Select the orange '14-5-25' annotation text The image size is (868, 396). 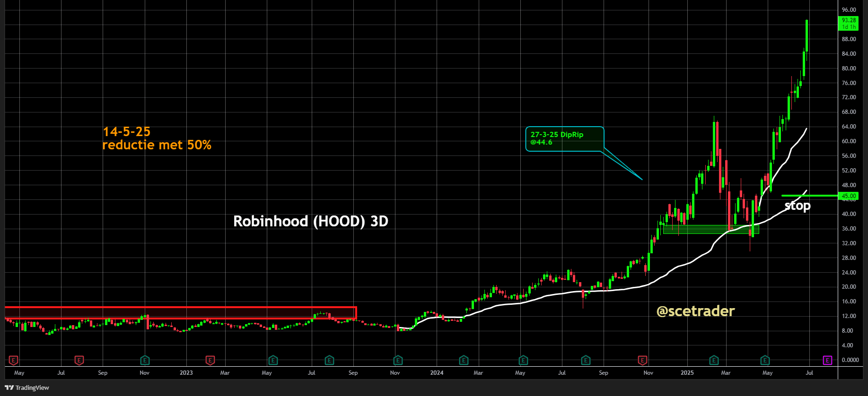(127, 131)
